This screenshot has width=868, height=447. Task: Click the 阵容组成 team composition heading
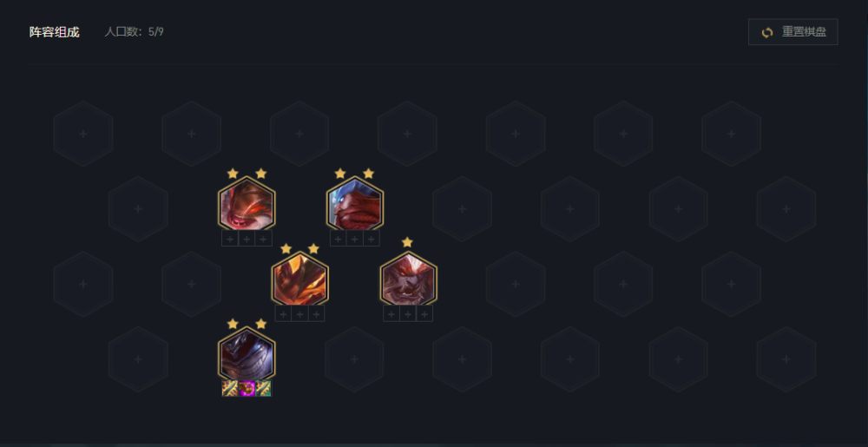[x=54, y=32]
